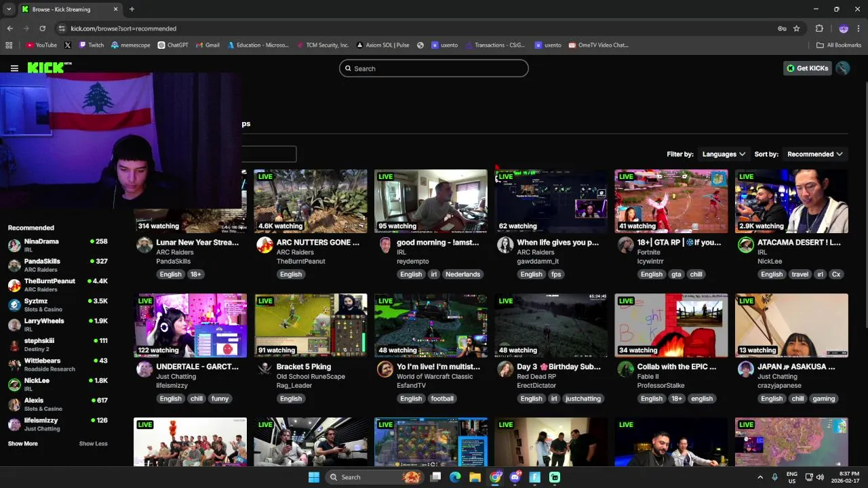Click crazyjapanese streamer avatar on card

click(x=746, y=369)
